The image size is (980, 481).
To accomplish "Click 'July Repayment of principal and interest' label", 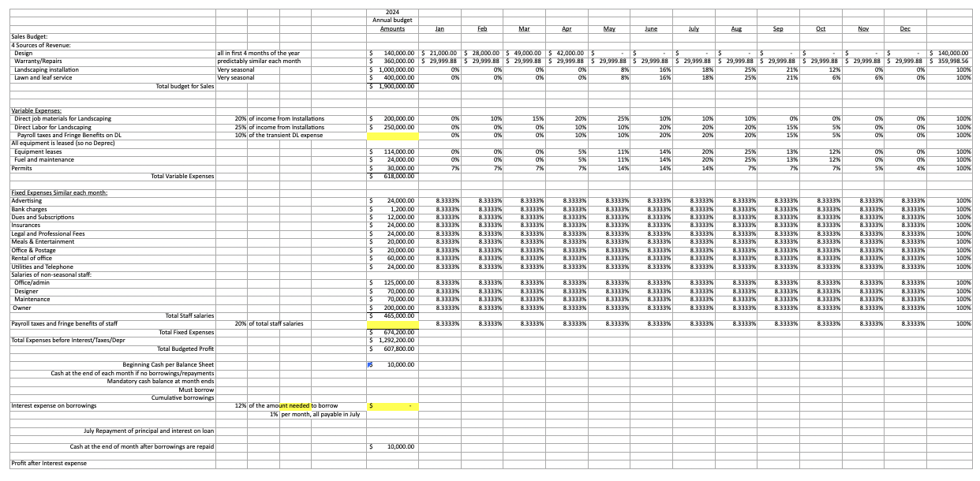I will 149,431.
